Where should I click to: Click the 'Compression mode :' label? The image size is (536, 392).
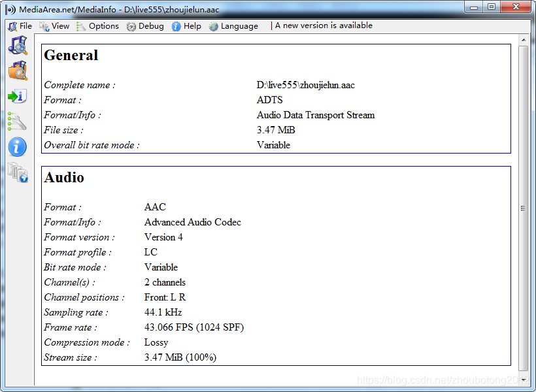point(87,342)
